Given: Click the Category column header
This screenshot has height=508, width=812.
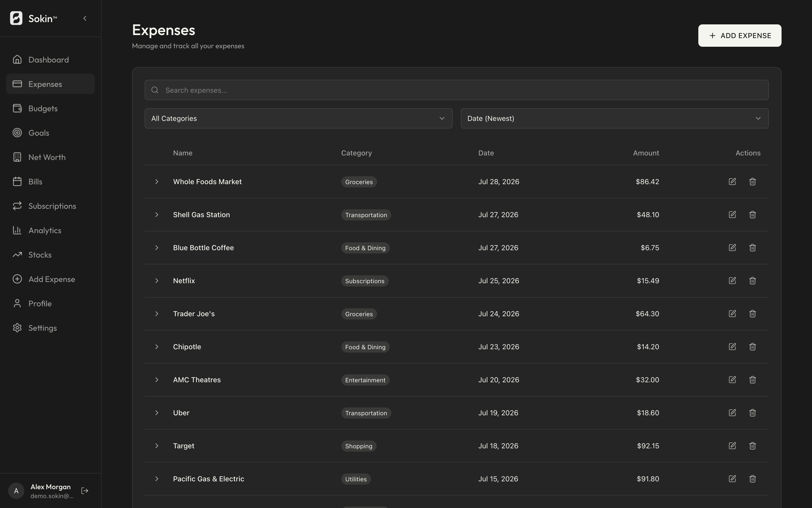Looking at the screenshot, I should coord(356,153).
